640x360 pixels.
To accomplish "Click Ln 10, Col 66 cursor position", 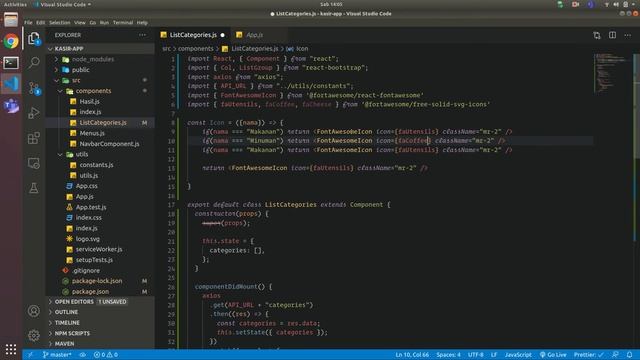I will 412,355.
